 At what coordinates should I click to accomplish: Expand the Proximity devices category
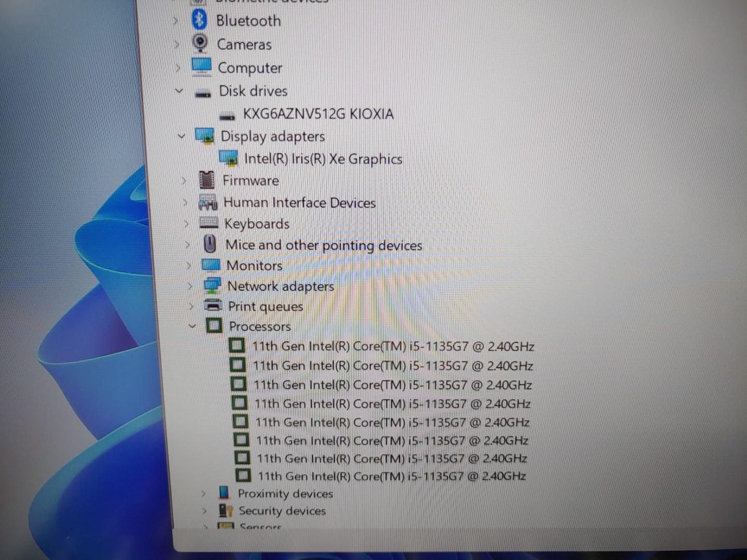tap(203, 493)
